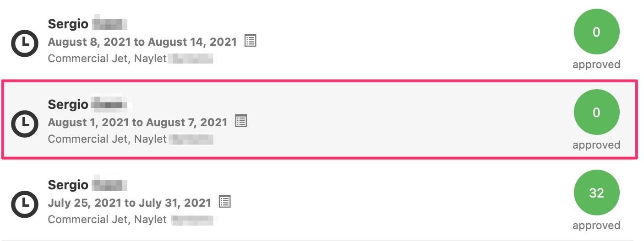
Task: Select the August 8, 2021 to August 14 date range
Action: coord(142,42)
